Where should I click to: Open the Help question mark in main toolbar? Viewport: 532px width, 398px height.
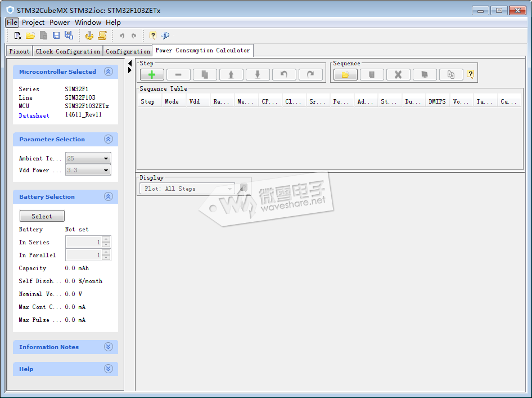(152, 35)
